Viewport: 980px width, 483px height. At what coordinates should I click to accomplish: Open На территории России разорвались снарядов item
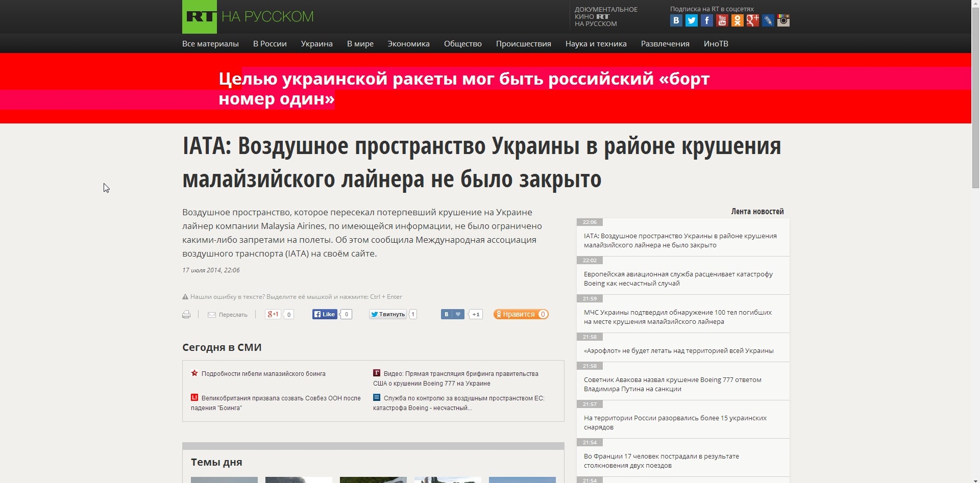pos(675,423)
